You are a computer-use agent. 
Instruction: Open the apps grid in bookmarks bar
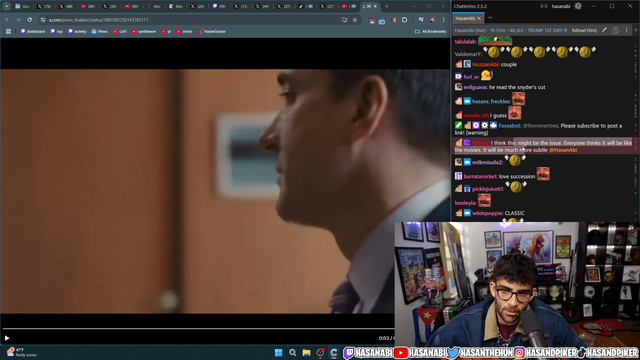coord(8,31)
